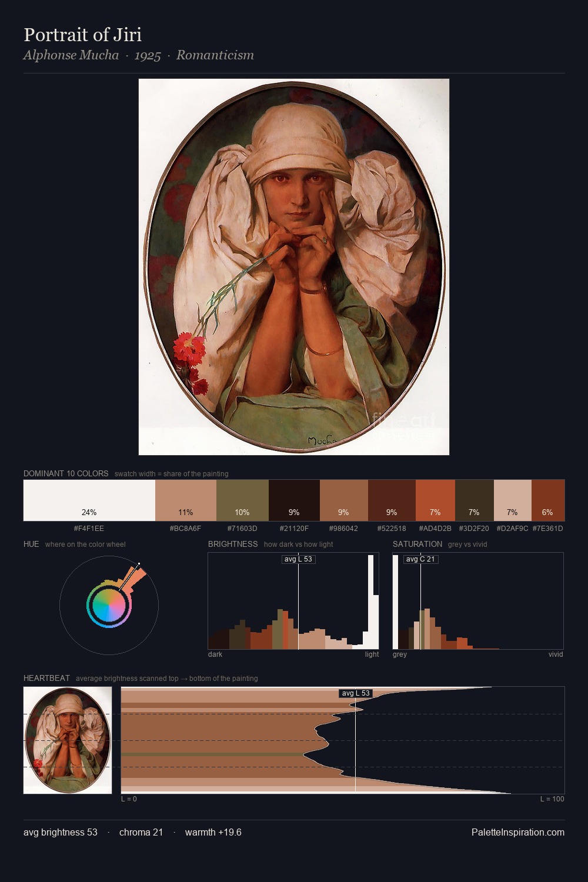The width and height of the screenshot is (588, 882).
Task: Click the L = 100 axis label
Action: 552,799
